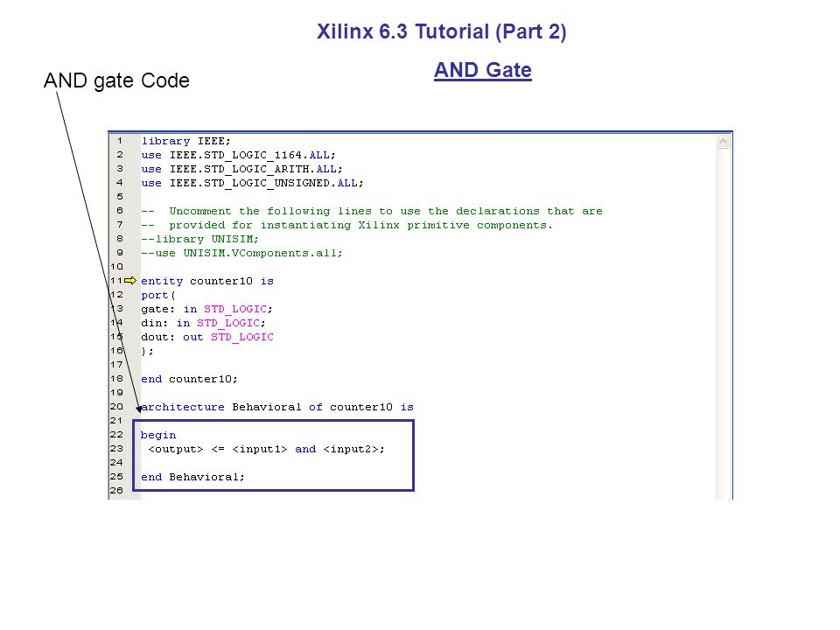Viewport: 840px width, 630px height.
Task: Click the '<output>' placeholder on line 23
Action: coord(176,449)
